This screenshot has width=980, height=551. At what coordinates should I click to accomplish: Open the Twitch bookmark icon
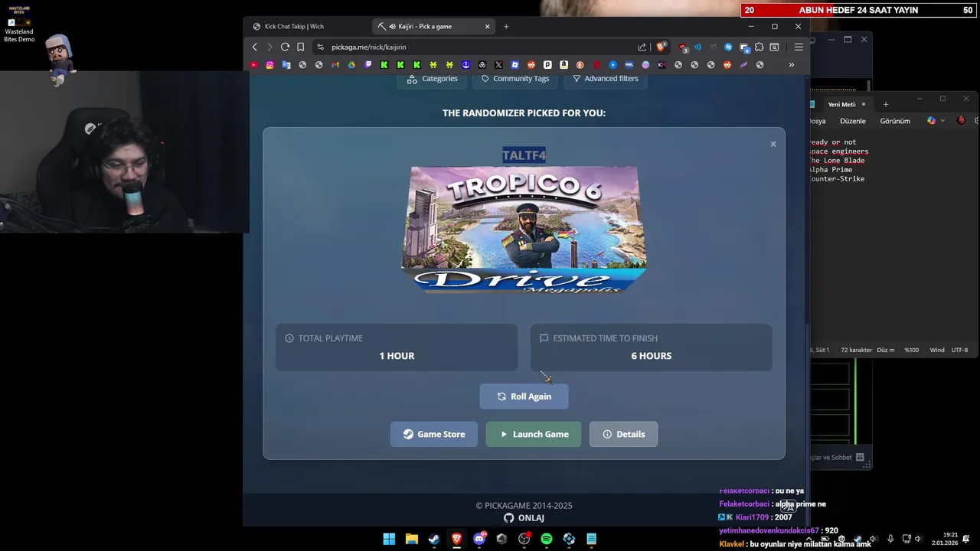(368, 65)
